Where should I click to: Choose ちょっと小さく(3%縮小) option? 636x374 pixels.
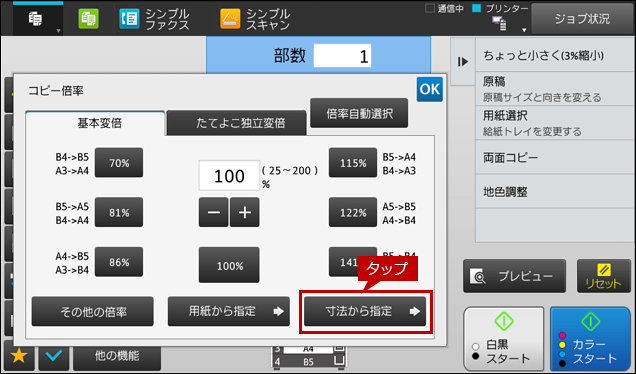pyautogui.click(x=554, y=55)
